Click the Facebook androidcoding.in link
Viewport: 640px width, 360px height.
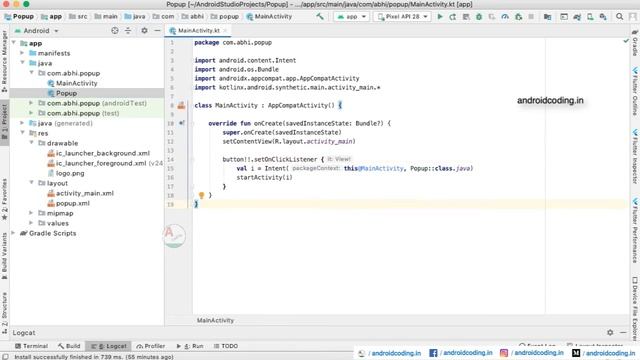461,353
